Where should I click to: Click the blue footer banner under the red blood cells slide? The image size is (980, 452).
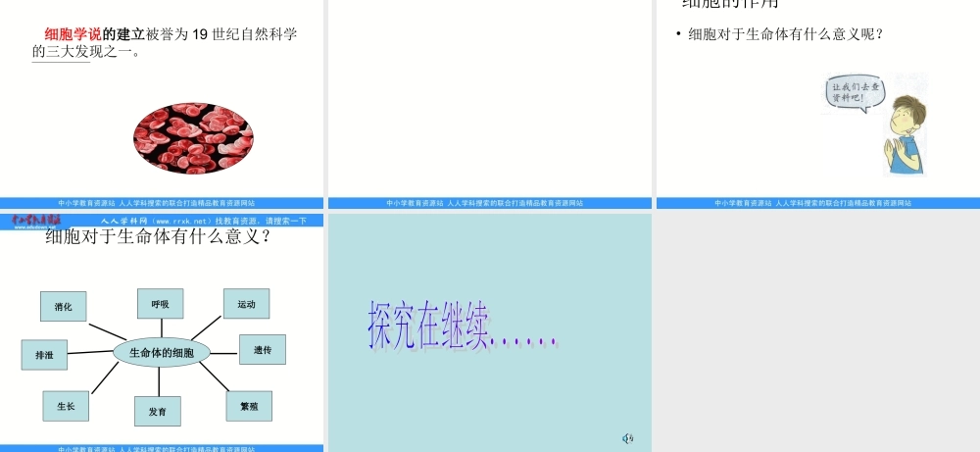pyautogui.click(x=162, y=203)
